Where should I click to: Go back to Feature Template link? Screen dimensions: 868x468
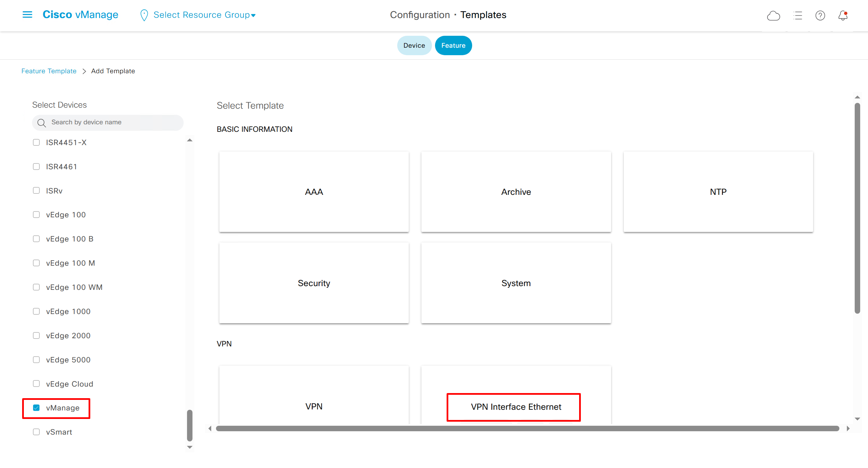coord(49,71)
